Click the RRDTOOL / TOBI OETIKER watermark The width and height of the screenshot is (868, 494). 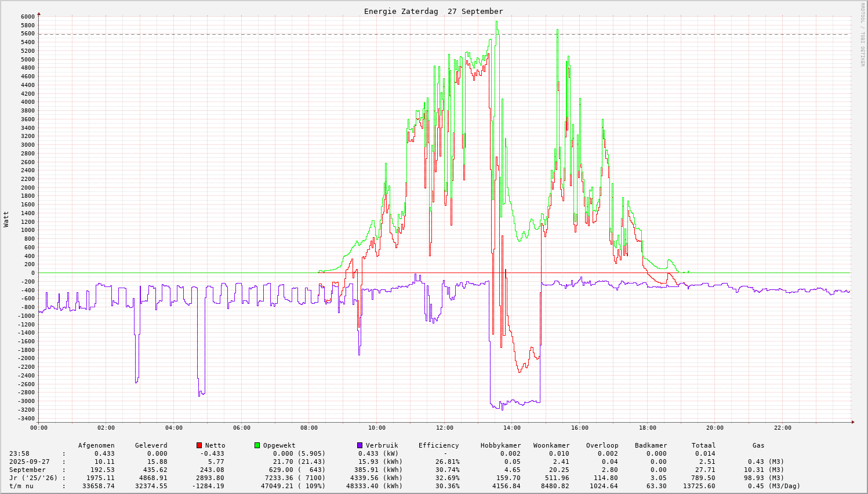point(862,34)
